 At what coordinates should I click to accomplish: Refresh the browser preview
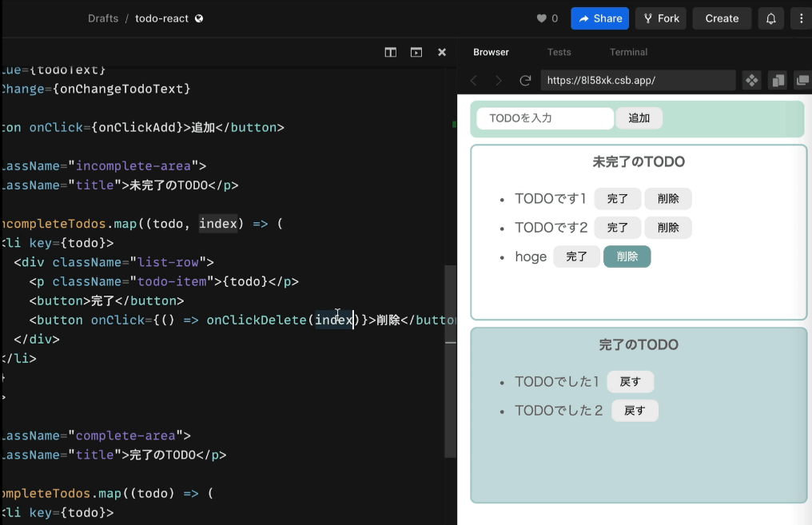tap(525, 81)
